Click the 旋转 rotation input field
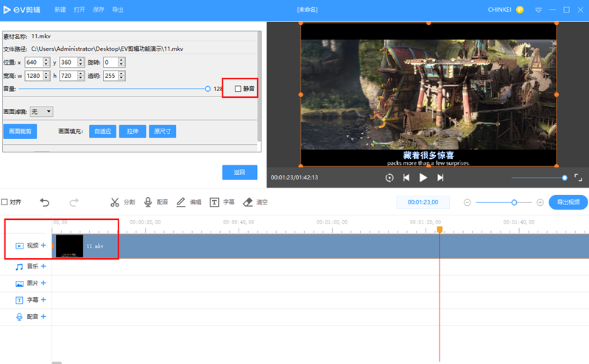 click(111, 63)
